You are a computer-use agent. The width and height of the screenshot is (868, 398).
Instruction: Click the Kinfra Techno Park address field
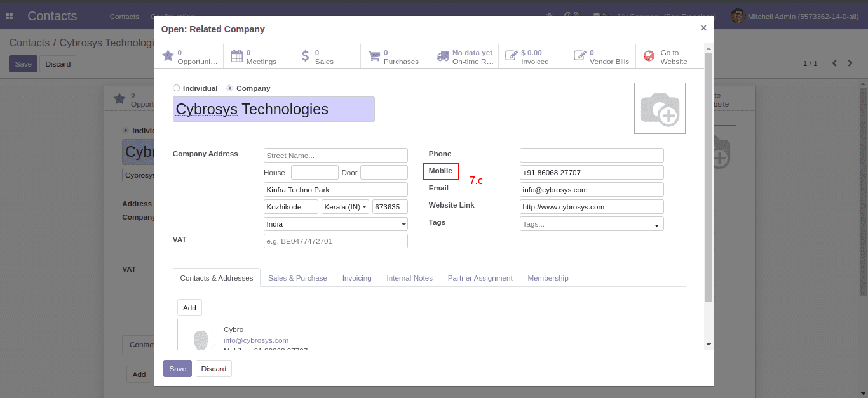point(336,190)
